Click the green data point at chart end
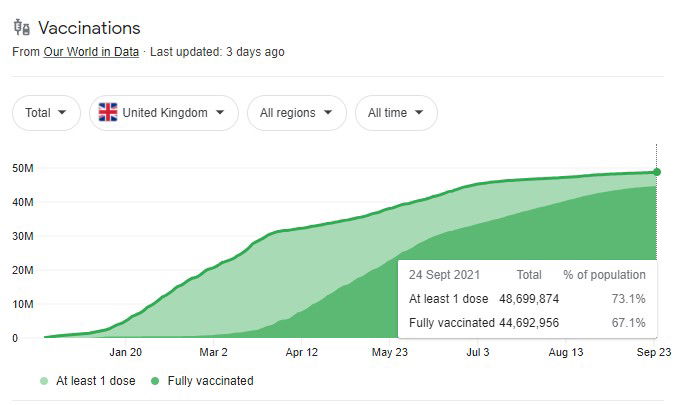This screenshot has width=686, height=405. point(656,172)
